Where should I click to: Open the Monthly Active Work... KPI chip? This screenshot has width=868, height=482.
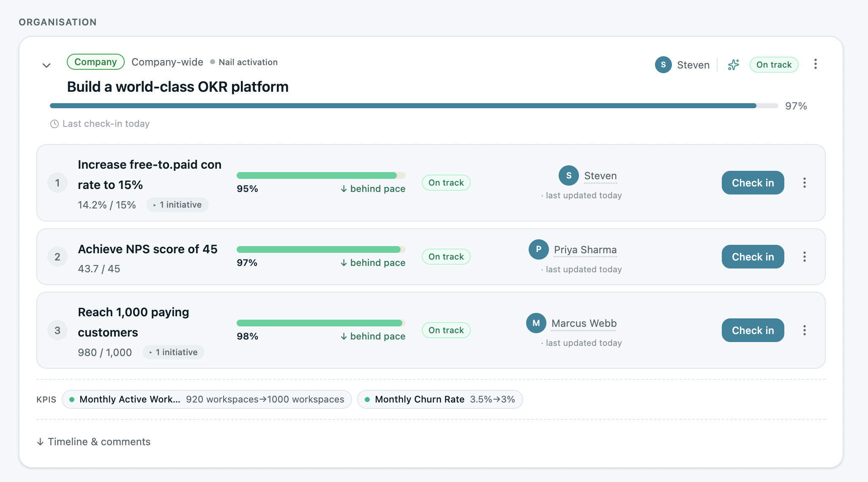pyautogui.click(x=207, y=399)
